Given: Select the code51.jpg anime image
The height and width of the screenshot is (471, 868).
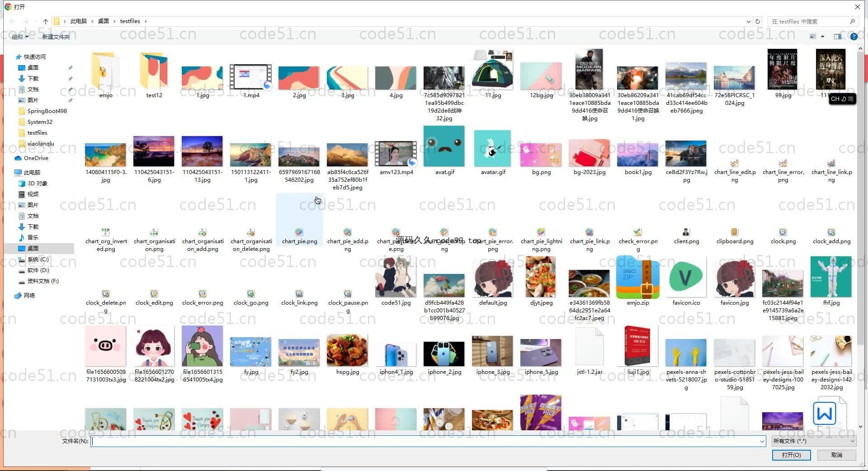Looking at the screenshot, I should 396,277.
